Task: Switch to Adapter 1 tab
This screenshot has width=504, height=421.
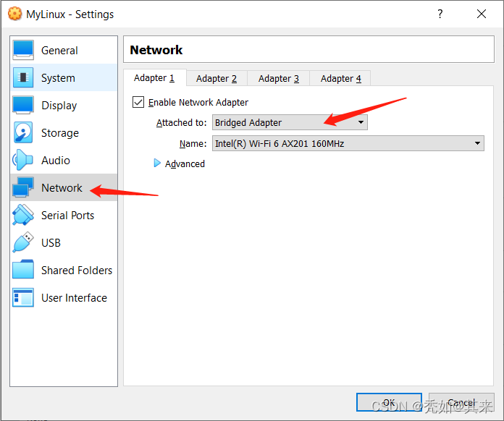Action: (154, 78)
